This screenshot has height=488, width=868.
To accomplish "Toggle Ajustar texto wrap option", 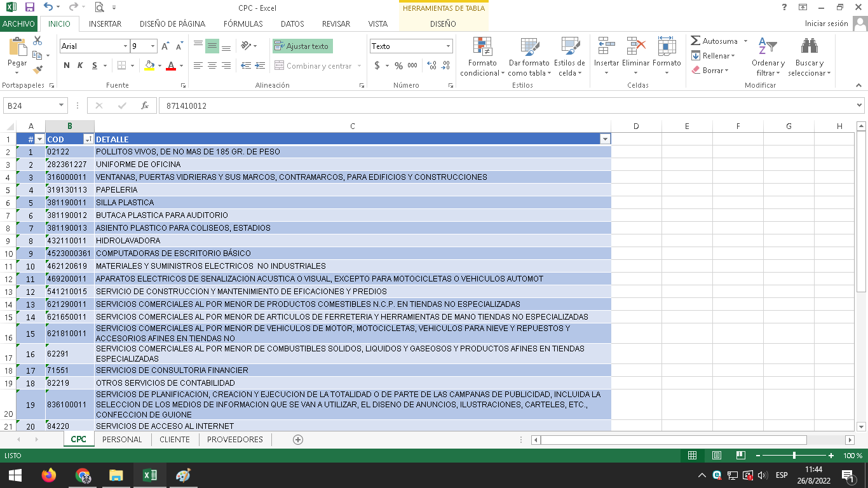I will (302, 46).
